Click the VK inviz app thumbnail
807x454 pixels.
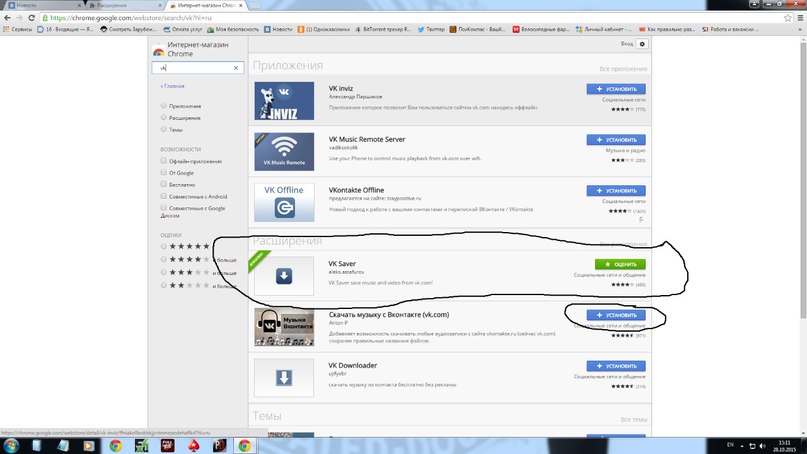pos(284,101)
